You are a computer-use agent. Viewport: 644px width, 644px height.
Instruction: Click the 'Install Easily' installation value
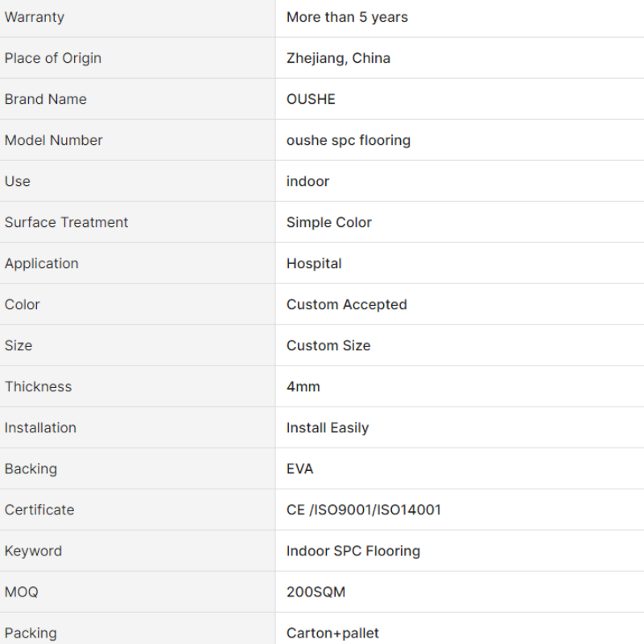click(328, 428)
